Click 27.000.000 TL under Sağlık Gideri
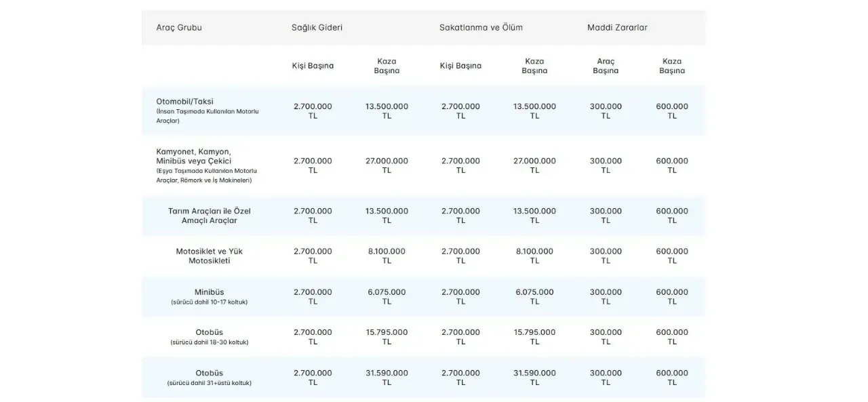 click(387, 165)
